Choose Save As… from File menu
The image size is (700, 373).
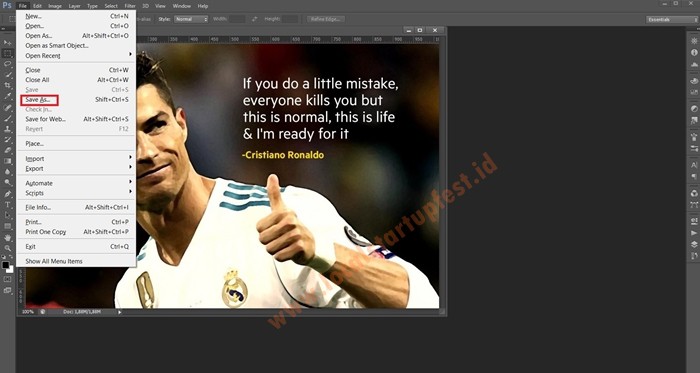[76, 99]
